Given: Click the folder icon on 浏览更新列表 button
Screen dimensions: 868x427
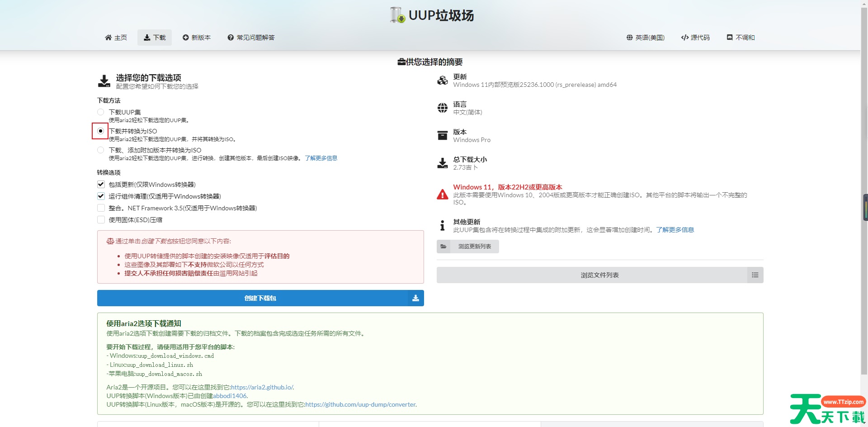Looking at the screenshot, I should click(443, 247).
